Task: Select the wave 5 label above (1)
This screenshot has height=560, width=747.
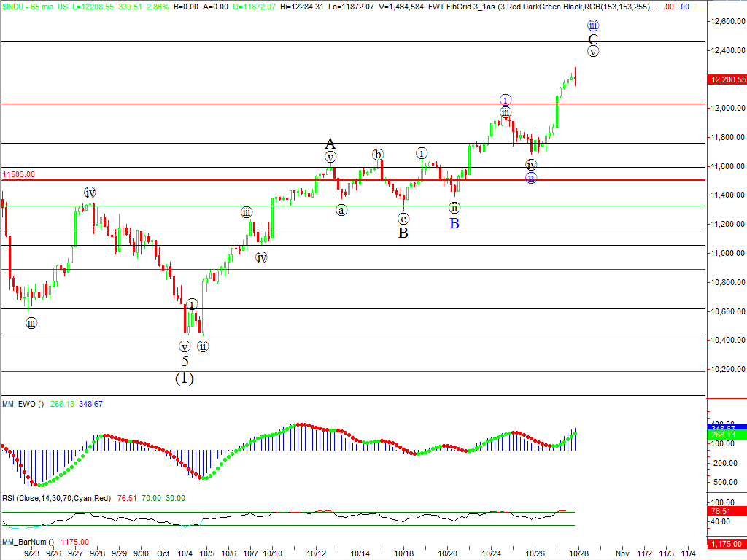Action: (x=185, y=361)
